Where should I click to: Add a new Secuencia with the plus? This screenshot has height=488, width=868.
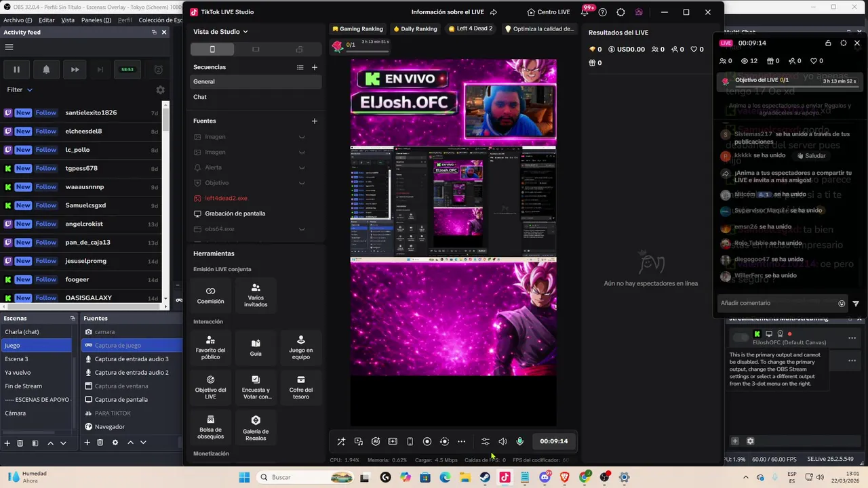coord(315,67)
